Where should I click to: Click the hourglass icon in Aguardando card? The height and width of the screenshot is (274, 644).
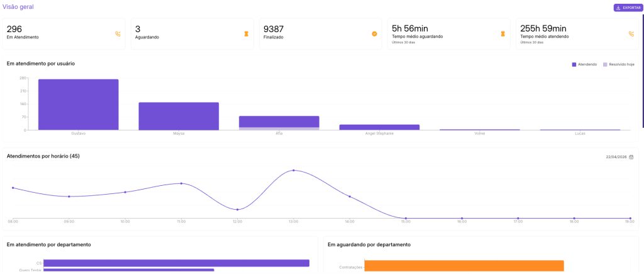click(x=246, y=33)
